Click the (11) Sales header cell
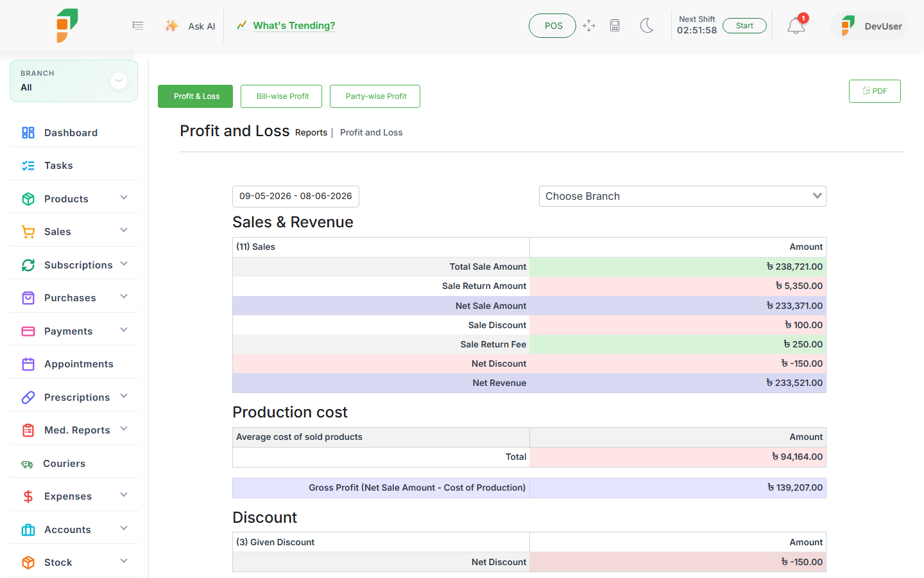 (381, 247)
